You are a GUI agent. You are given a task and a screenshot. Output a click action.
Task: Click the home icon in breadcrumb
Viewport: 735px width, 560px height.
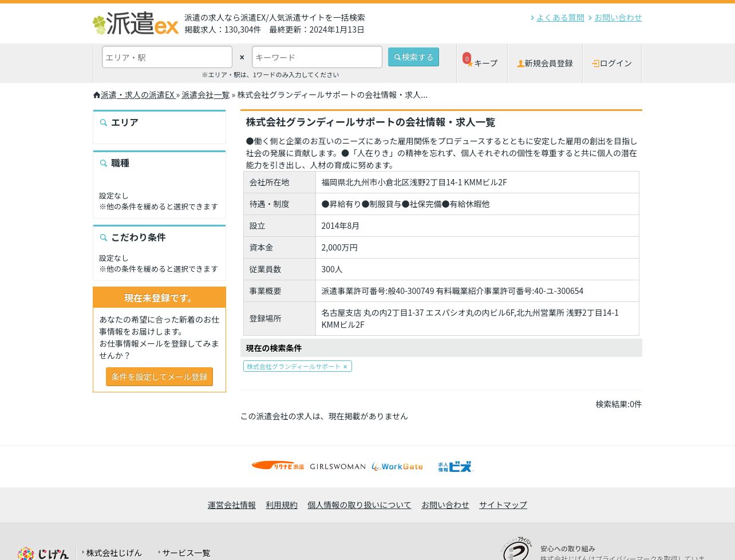point(97,95)
